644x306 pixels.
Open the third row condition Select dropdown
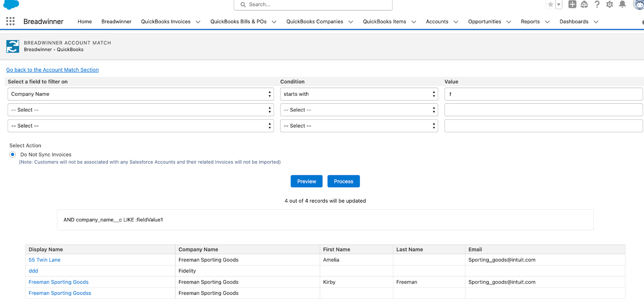[359, 126]
